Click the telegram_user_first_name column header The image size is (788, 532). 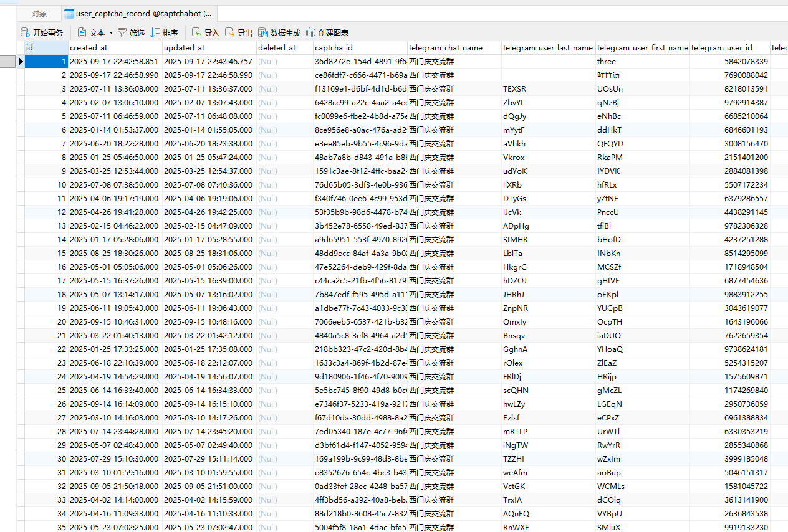(643, 47)
